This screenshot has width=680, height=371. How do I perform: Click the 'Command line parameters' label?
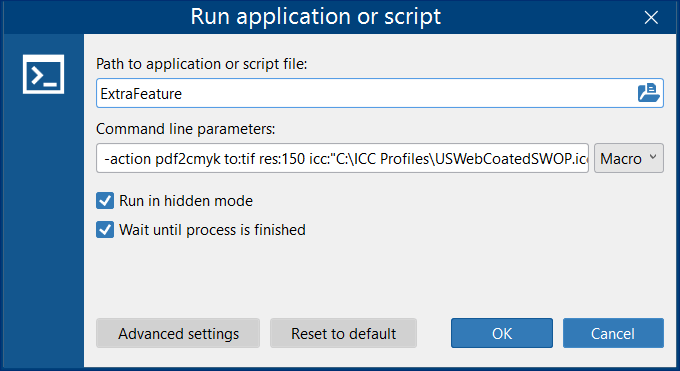[186, 129]
